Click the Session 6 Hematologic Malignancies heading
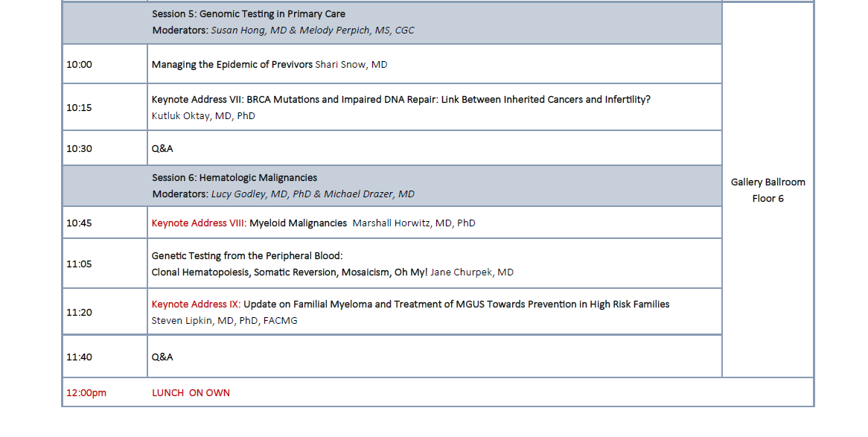 tap(234, 178)
